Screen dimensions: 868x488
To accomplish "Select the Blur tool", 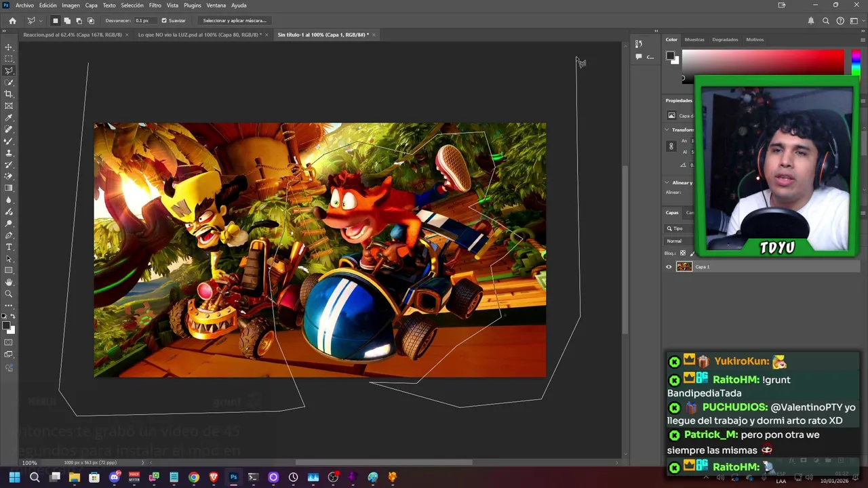I will [9, 200].
